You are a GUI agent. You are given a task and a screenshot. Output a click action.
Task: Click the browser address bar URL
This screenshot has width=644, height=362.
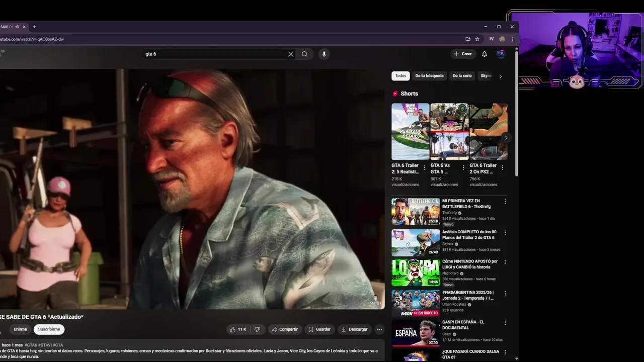tap(32, 39)
